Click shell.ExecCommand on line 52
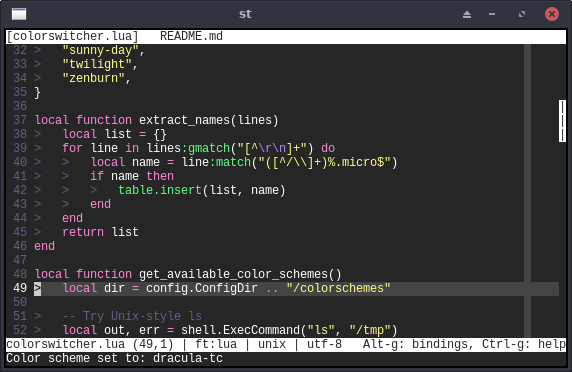The height and width of the screenshot is (372, 572). [240, 330]
